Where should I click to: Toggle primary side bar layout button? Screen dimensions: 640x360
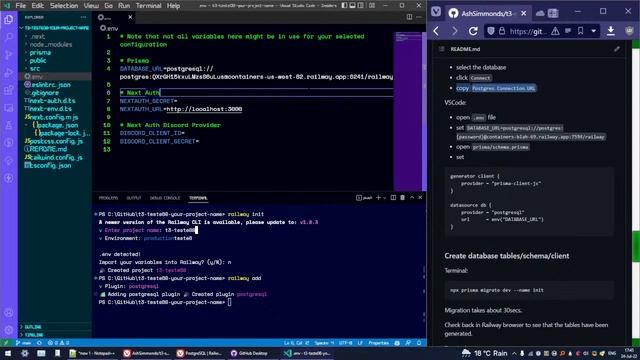344,5
